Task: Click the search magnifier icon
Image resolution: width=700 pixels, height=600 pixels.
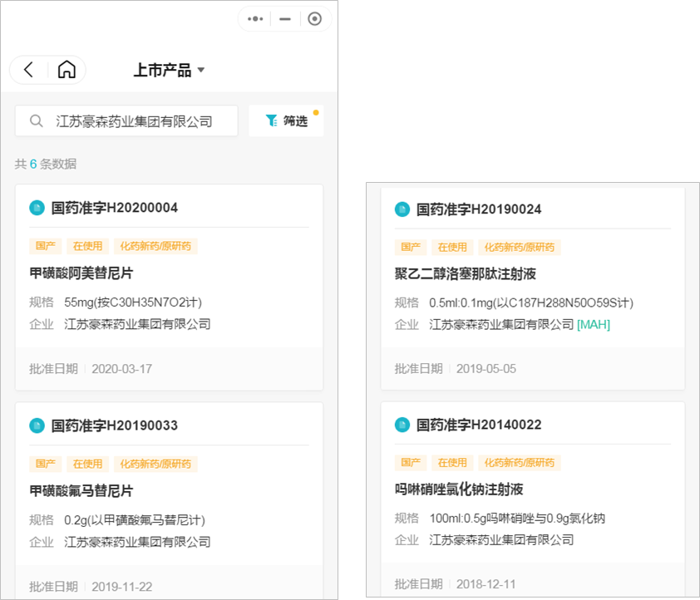Action: pyautogui.click(x=36, y=120)
